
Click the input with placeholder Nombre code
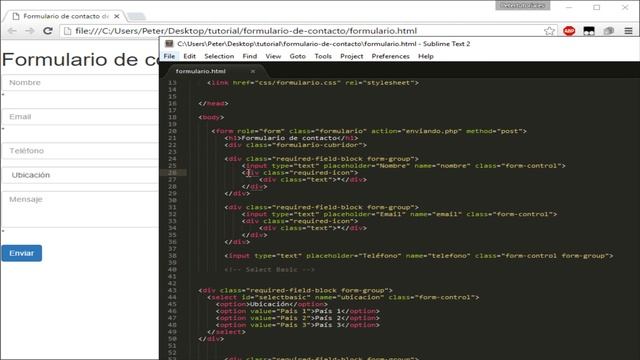[x=404, y=166]
